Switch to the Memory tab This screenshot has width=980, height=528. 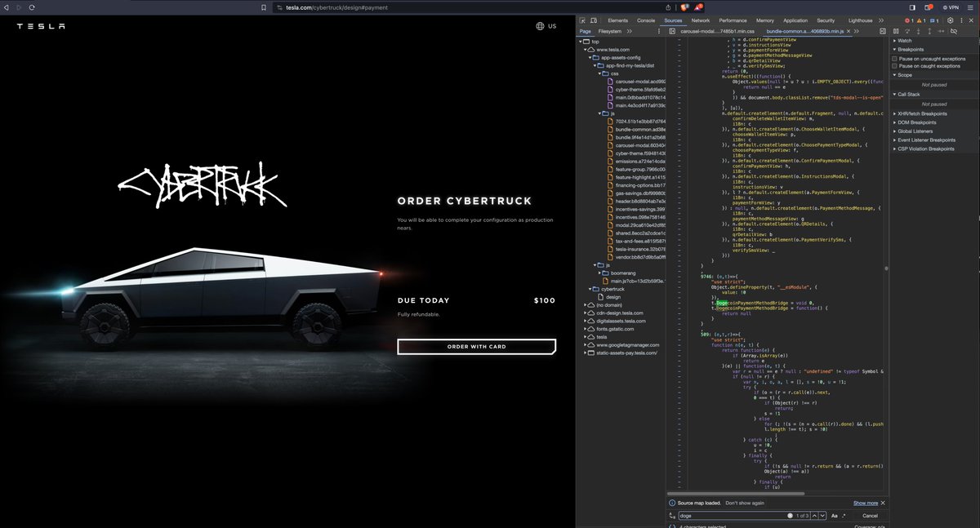pos(764,20)
